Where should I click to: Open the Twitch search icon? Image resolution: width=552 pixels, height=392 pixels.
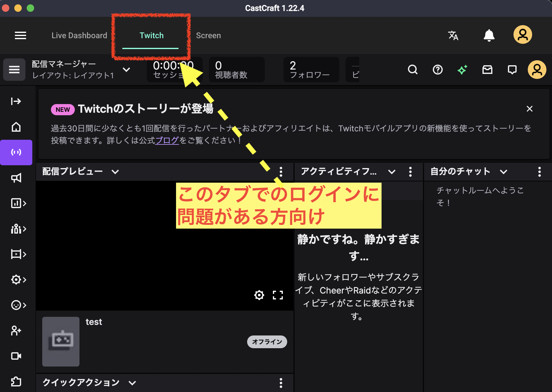point(413,70)
